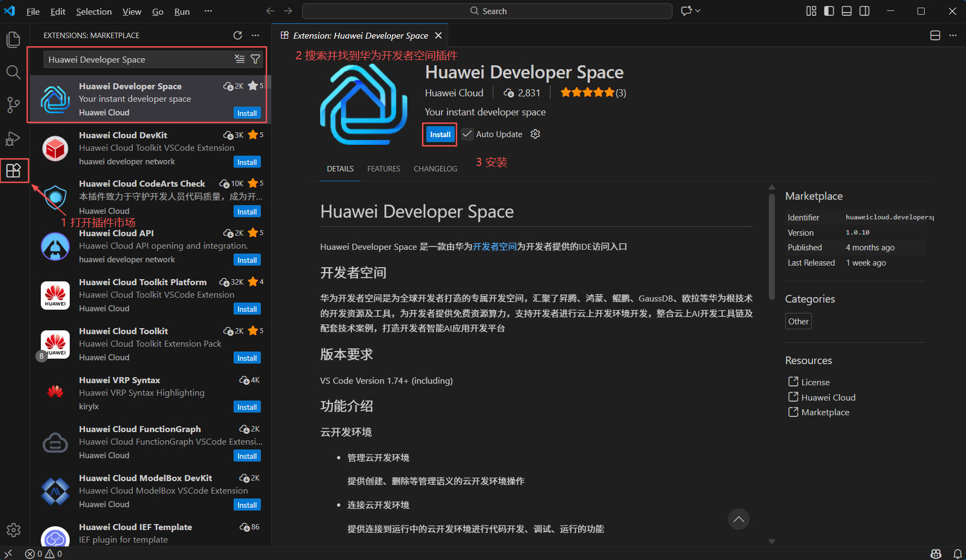
Task: Toggle the Auto Update checkbox
Action: (467, 134)
